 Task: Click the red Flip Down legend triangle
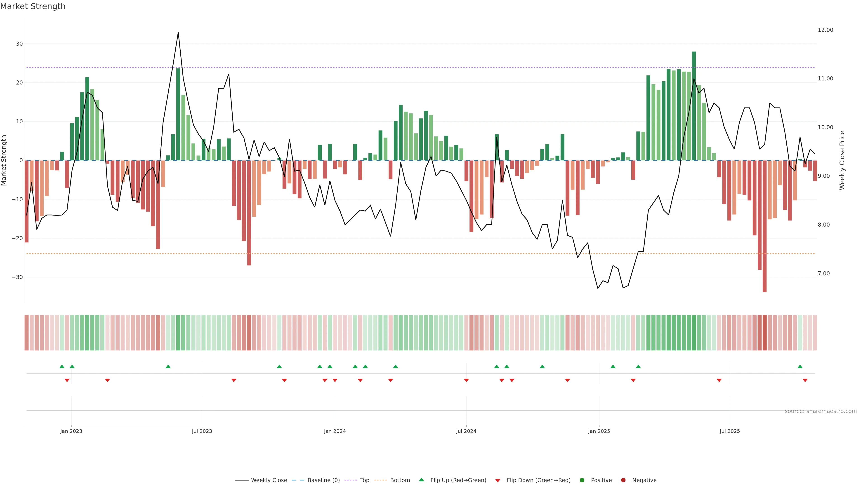pos(498,481)
